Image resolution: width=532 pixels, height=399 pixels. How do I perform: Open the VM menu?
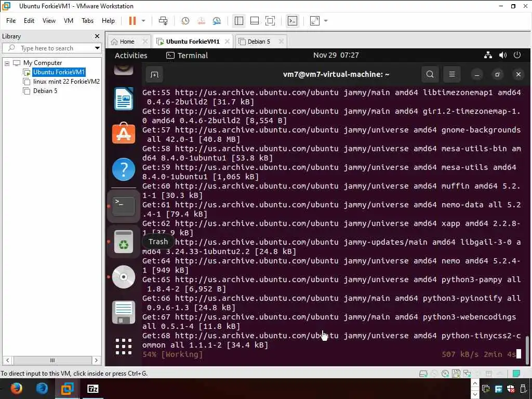69,21
